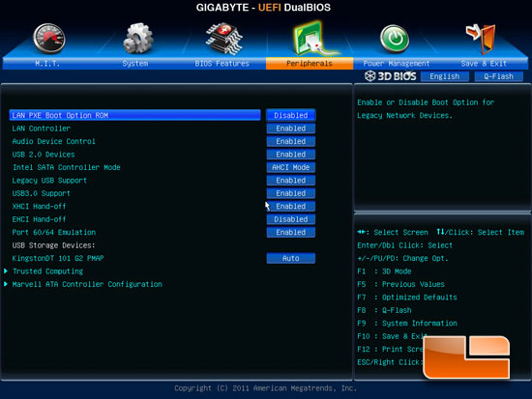Open the AHCI Mode SATA option
Image resolution: width=532 pixels, height=399 pixels.
[x=291, y=167]
